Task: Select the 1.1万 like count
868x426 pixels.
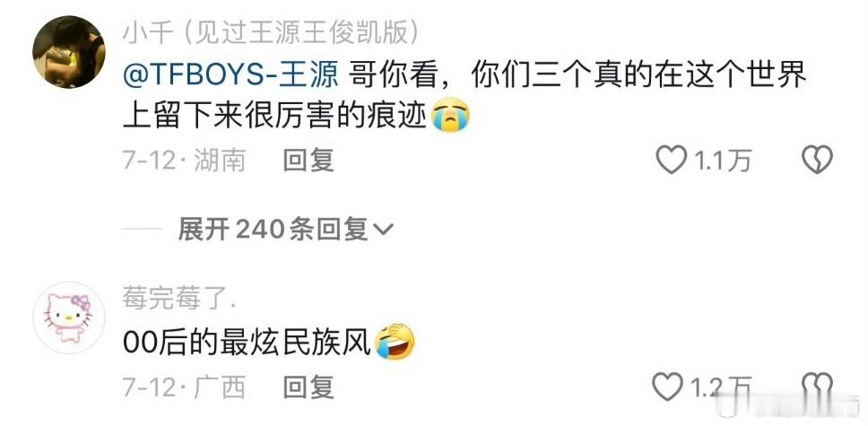Action: click(723, 161)
